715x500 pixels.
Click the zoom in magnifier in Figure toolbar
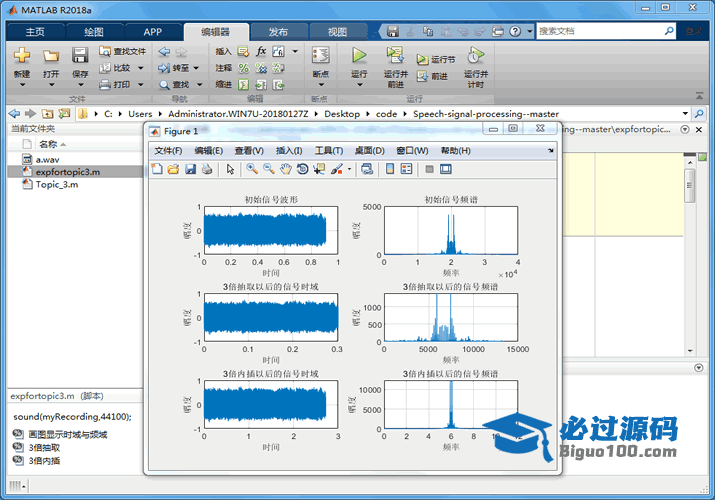click(252, 169)
